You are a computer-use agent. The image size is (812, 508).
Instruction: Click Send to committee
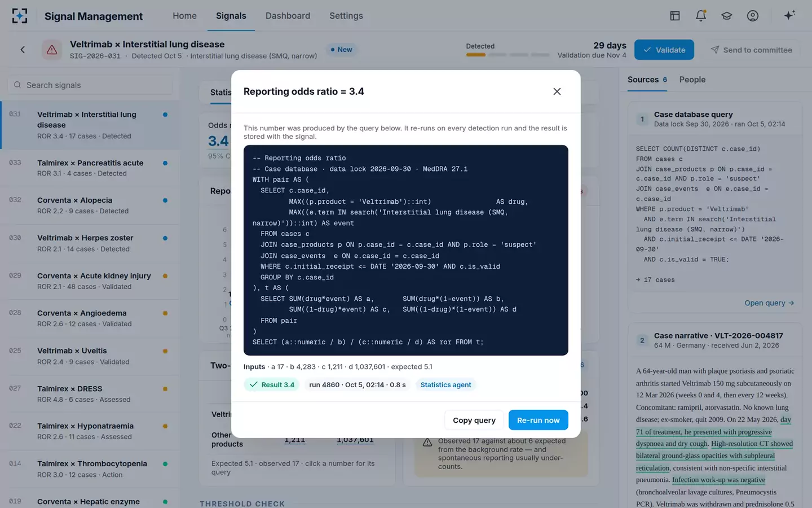(752, 50)
